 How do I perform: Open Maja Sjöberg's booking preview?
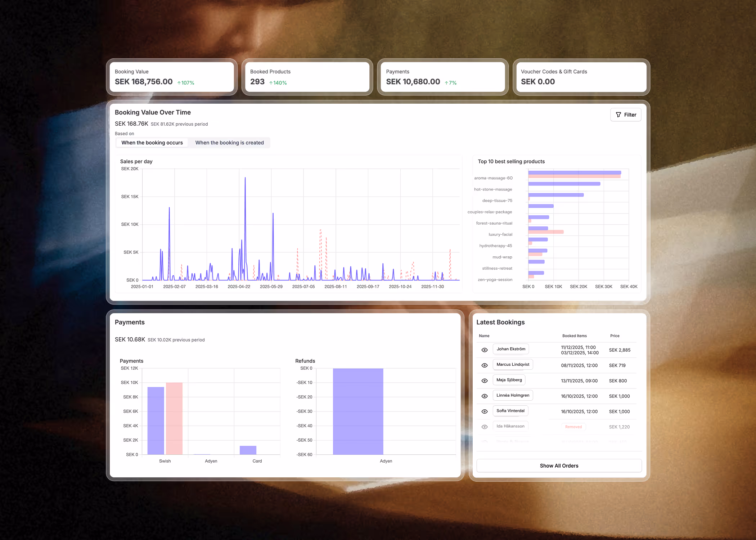coord(484,380)
